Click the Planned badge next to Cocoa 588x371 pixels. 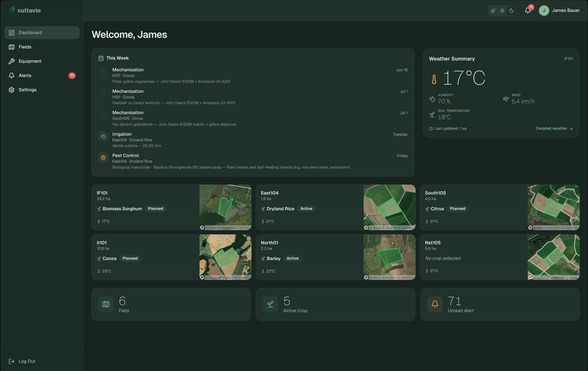(130, 258)
